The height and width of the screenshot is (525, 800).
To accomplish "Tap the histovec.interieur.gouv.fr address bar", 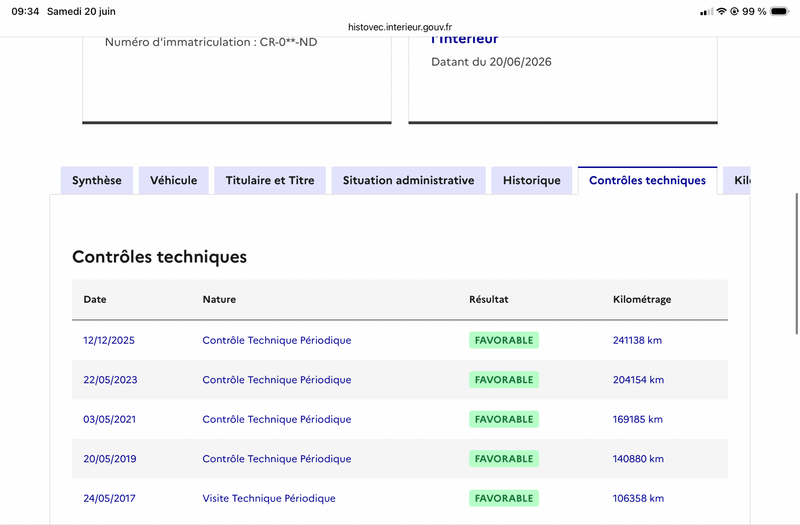I will [400, 27].
